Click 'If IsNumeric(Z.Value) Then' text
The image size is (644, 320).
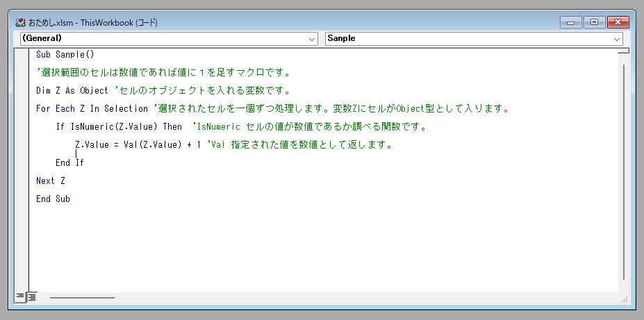pos(119,127)
